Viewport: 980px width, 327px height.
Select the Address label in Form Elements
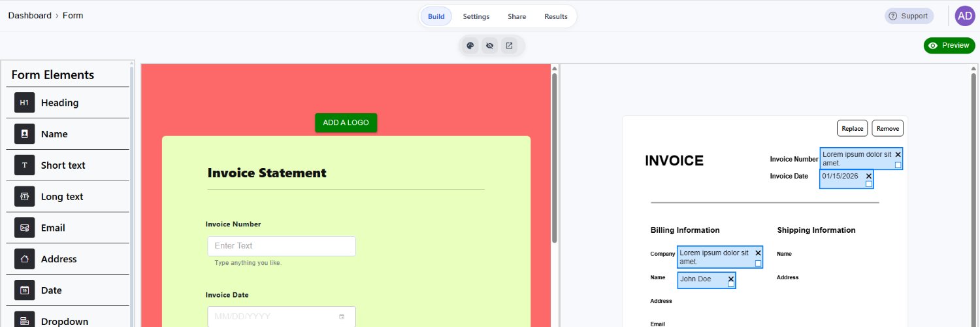tap(59, 259)
